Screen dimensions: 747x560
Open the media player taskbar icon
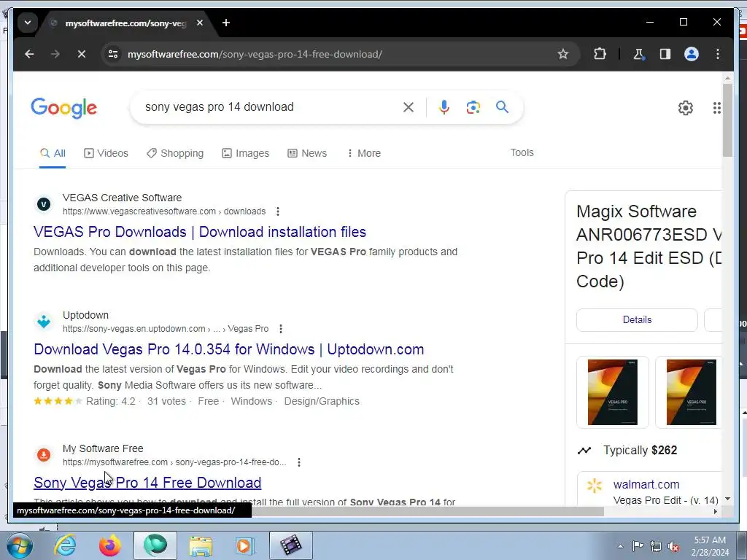pyautogui.click(x=245, y=545)
